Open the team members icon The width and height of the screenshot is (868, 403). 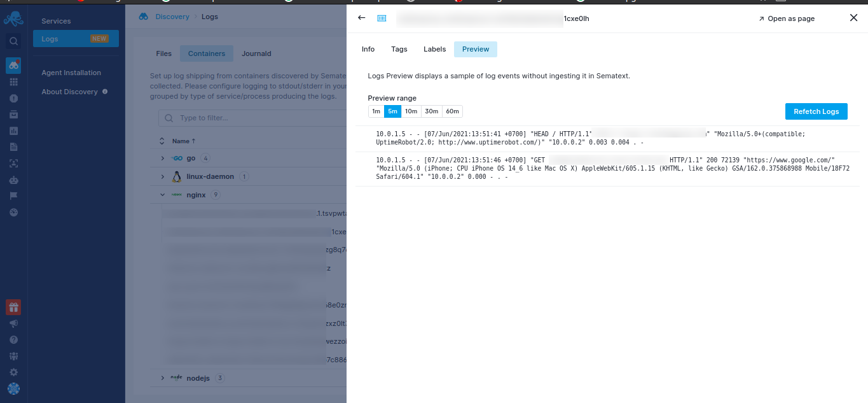13,356
